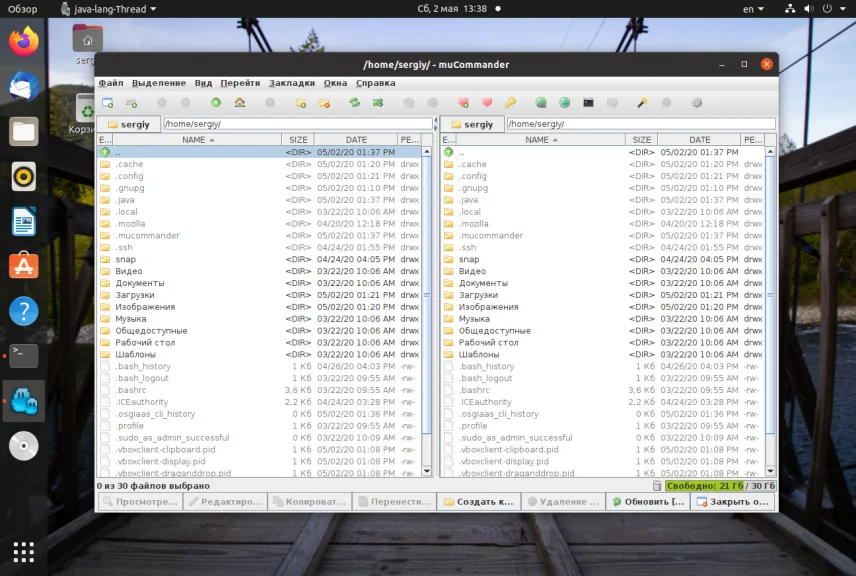Click the left panel's /home/sergiy/ path field

coord(297,124)
